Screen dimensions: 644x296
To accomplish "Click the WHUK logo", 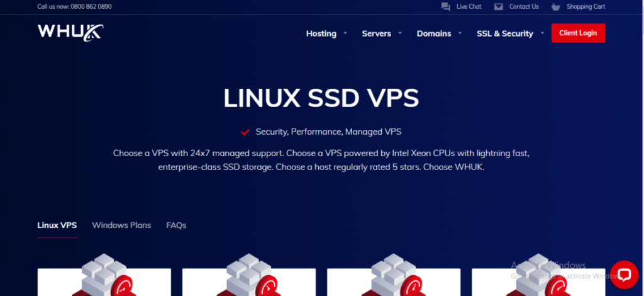I will [x=70, y=33].
